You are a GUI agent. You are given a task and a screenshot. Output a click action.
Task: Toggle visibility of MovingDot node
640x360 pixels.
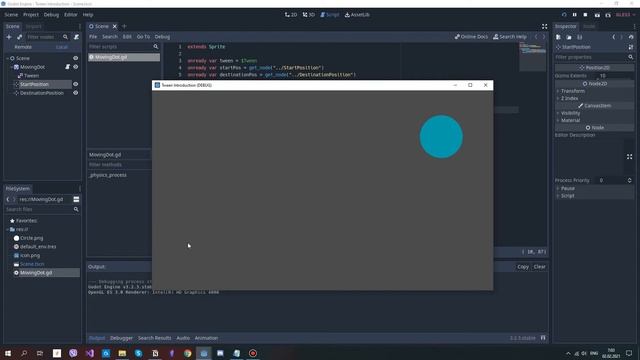(76, 67)
